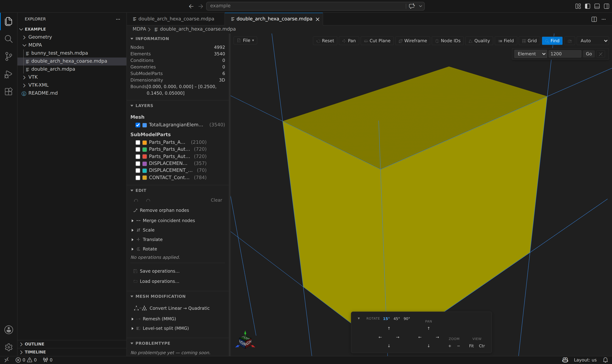The width and height of the screenshot is (612, 364).
Task: Open the Search view icon
Action: coord(9,39)
